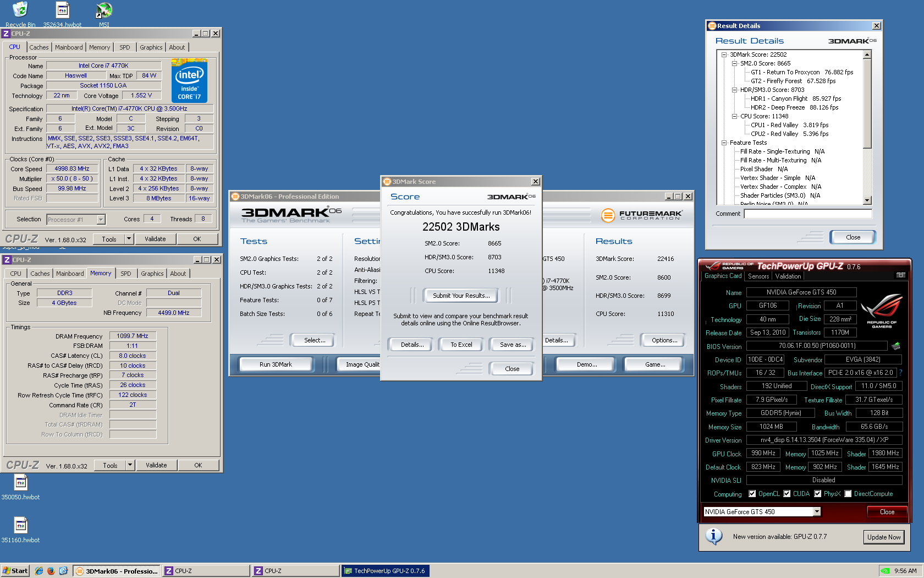
Task: Click the Details... button in Score dialog
Action: pyautogui.click(x=412, y=345)
